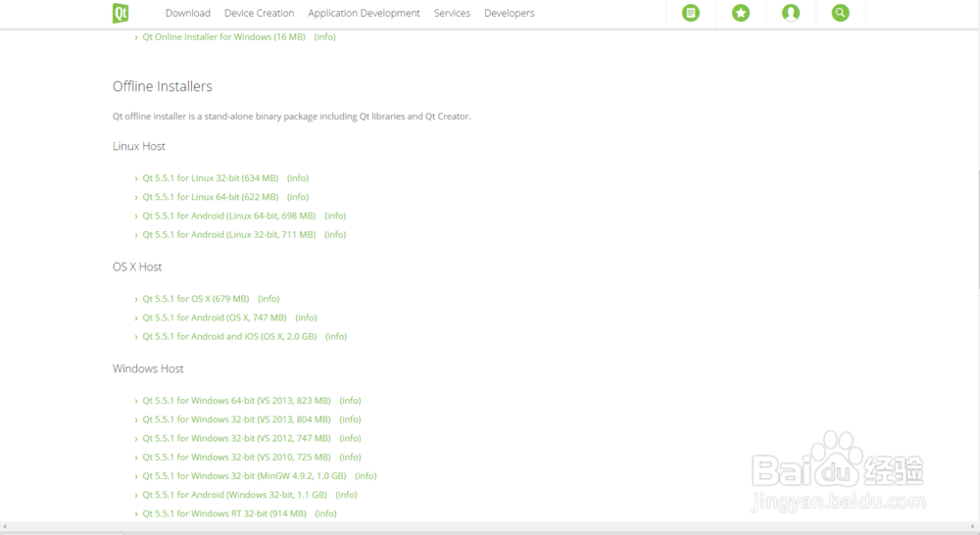Open the Device Creation menu
This screenshot has height=535, width=980.
(x=259, y=13)
